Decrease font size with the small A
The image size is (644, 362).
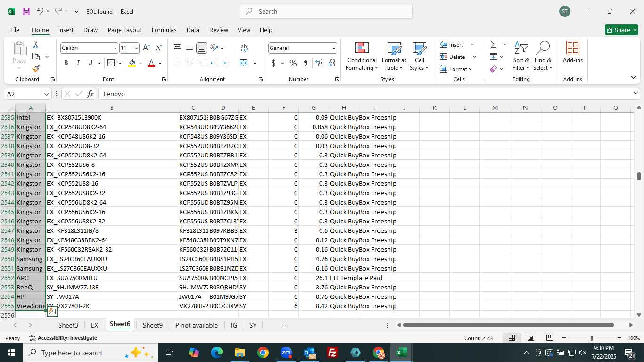158,48
